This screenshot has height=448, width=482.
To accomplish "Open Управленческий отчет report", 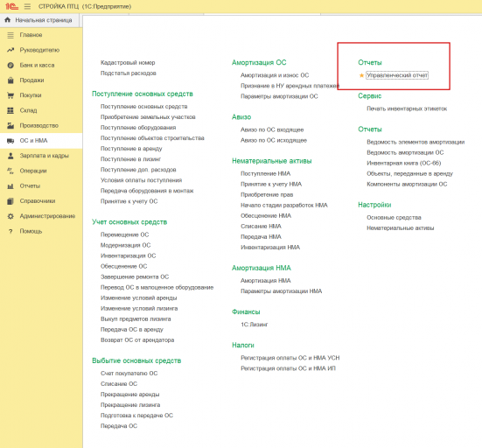I will point(397,75).
